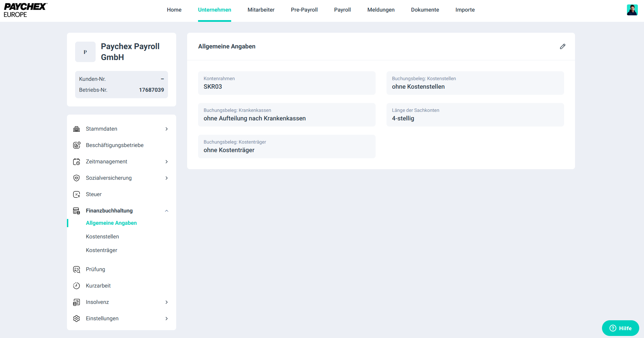Expand the Stammdaten section chevron
The height and width of the screenshot is (338, 644).
tap(167, 129)
